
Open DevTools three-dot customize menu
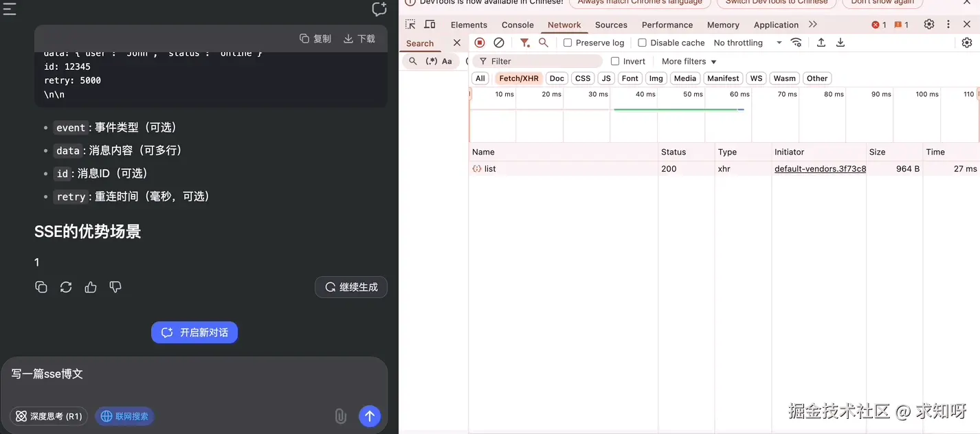(948, 24)
